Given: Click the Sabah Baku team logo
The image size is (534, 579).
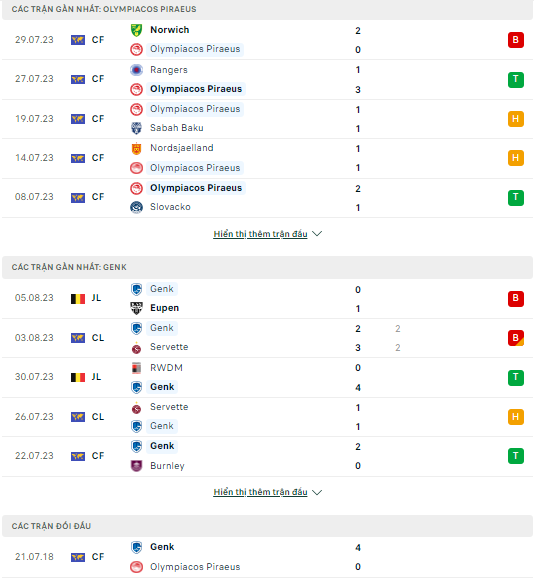Looking at the screenshot, I should coord(136,128).
